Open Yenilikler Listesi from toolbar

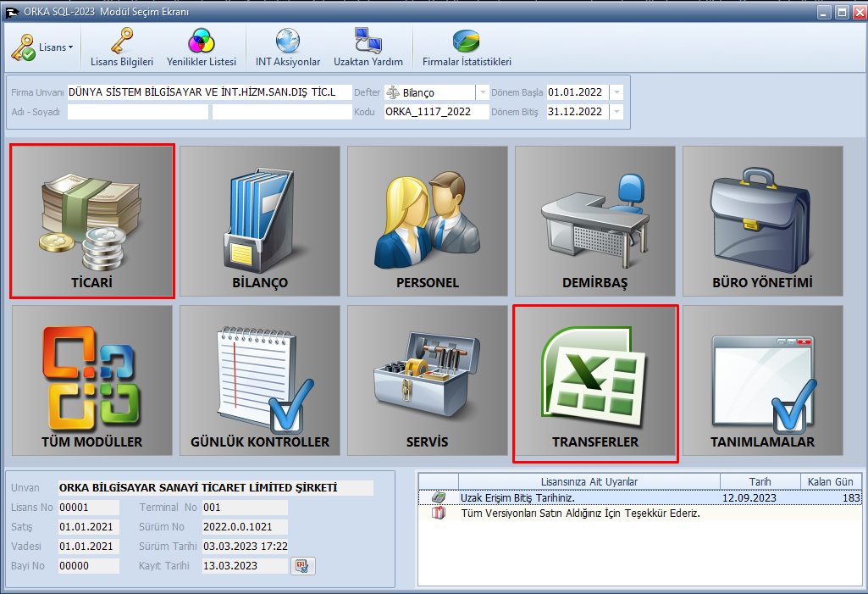click(x=201, y=47)
